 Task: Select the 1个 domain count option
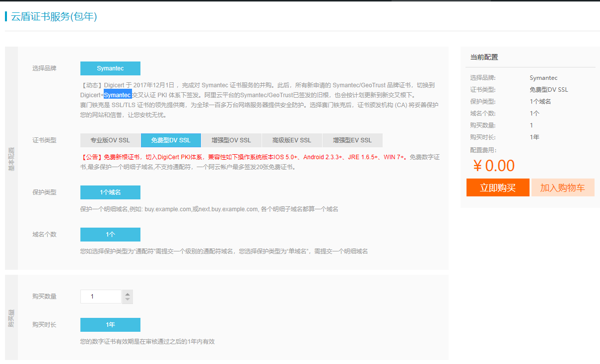tap(110, 235)
